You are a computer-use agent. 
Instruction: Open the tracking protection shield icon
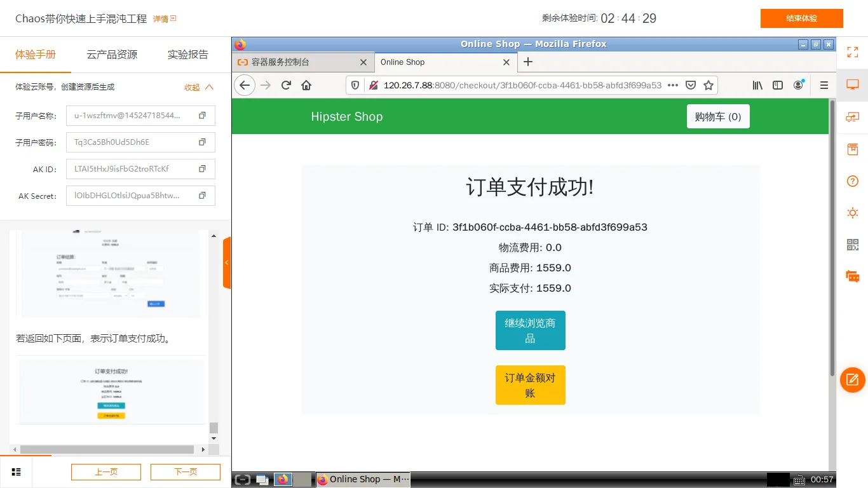[x=356, y=85]
